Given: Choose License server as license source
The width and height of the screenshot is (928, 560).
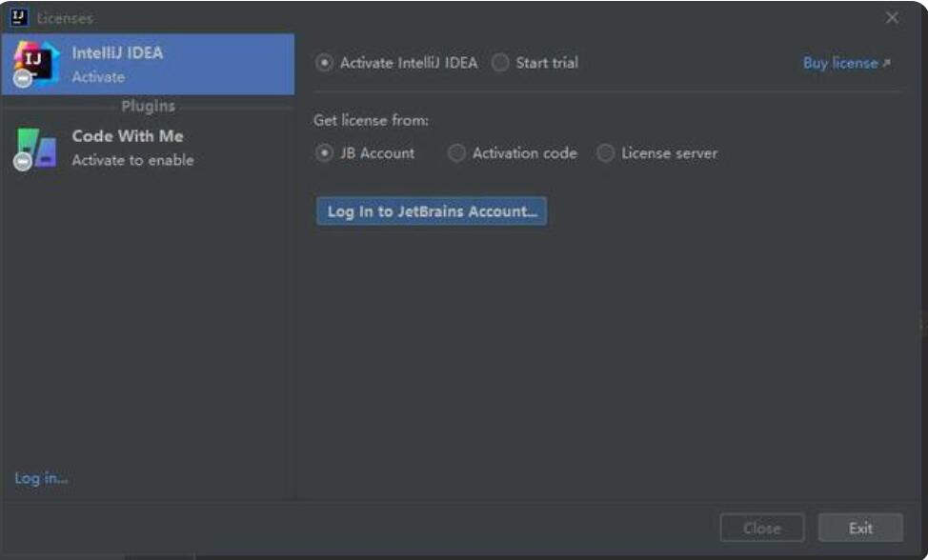Looking at the screenshot, I should tap(605, 153).
